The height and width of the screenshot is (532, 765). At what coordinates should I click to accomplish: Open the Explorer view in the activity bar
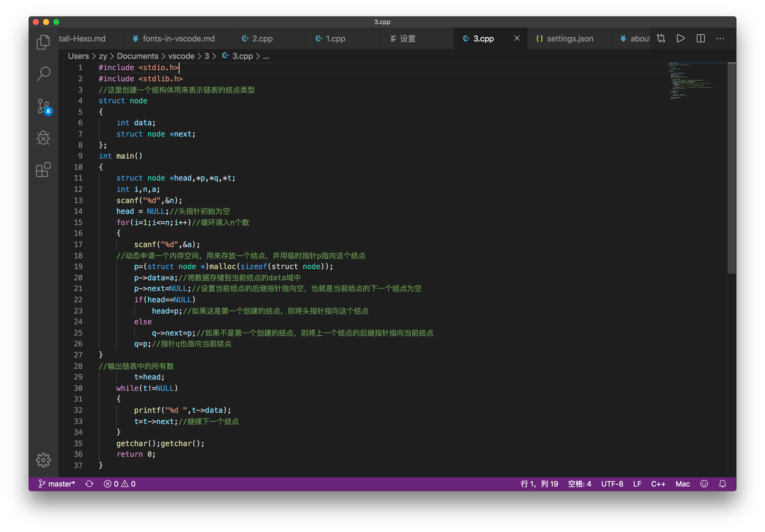(43, 42)
